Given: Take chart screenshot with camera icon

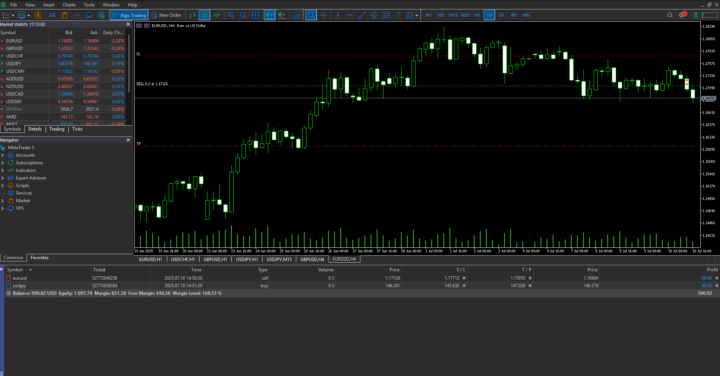Looking at the screenshot, I should point(296,15).
